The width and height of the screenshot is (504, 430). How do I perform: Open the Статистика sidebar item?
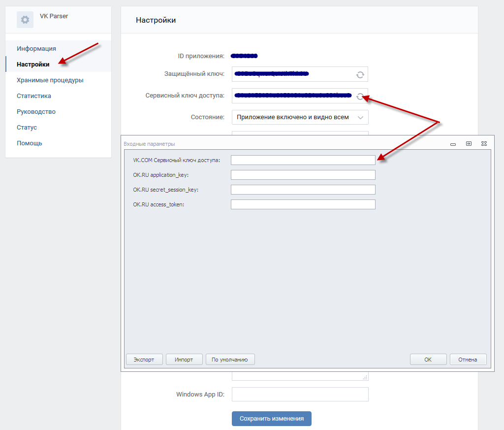pos(34,96)
